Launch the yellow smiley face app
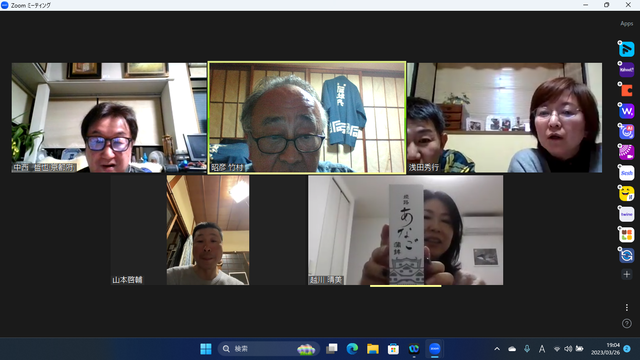Screen dimensions: 640x360 627,193
